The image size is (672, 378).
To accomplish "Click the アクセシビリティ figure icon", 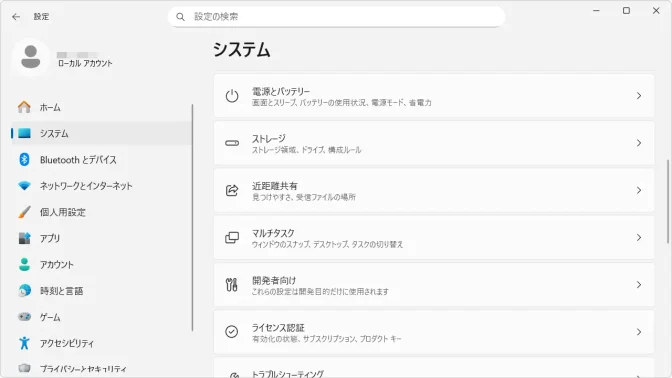I will [x=24, y=343].
